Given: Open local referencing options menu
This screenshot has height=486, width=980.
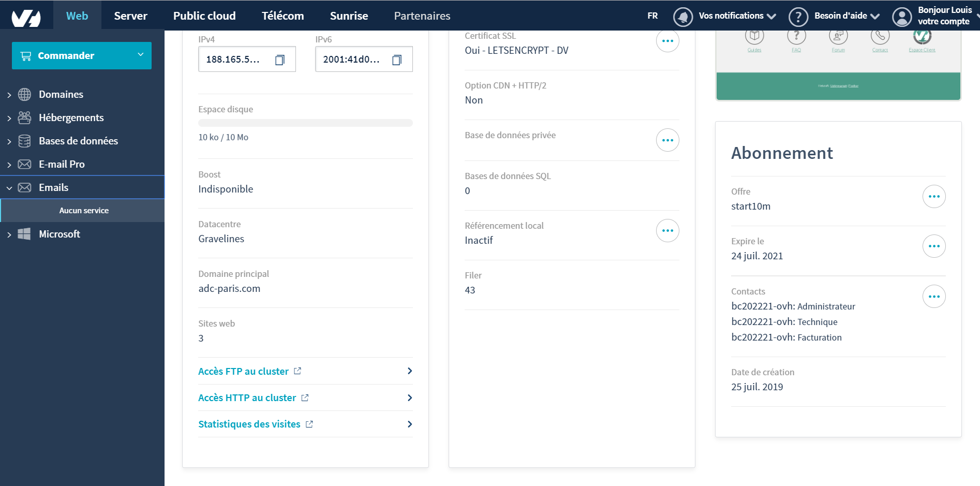Looking at the screenshot, I should point(667,231).
